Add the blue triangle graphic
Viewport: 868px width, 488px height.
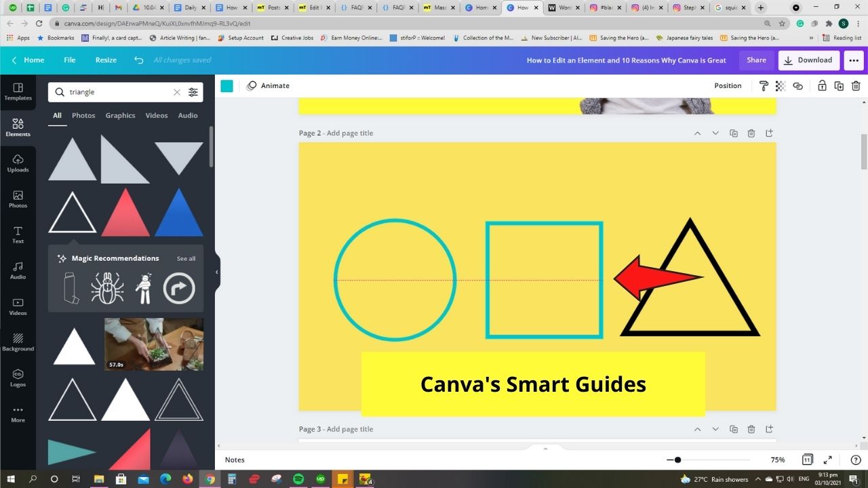179,212
